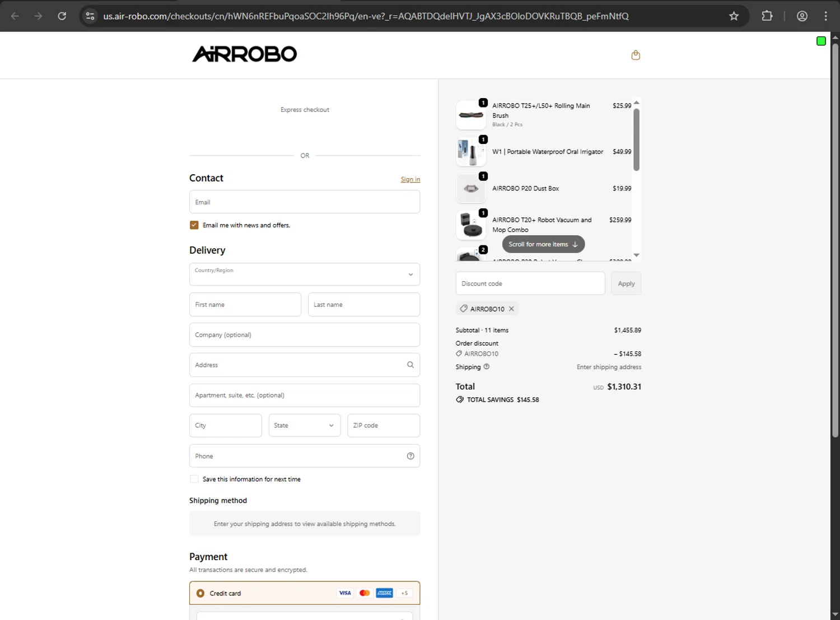Focus the Apartment, suite field
The image size is (840, 620).
click(x=305, y=395)
